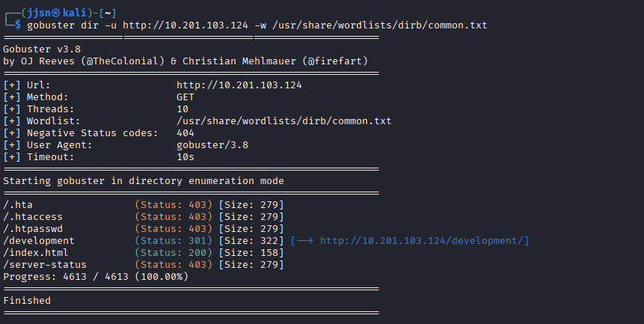Click the Negative Status codes 404 value
644x324 pixels.
click(185, 133)
